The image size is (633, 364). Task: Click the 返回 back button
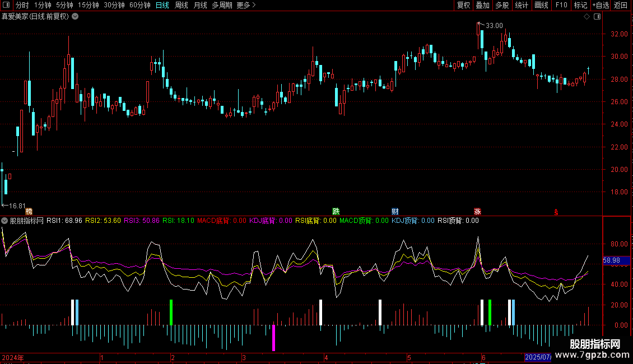click(621, 5)
